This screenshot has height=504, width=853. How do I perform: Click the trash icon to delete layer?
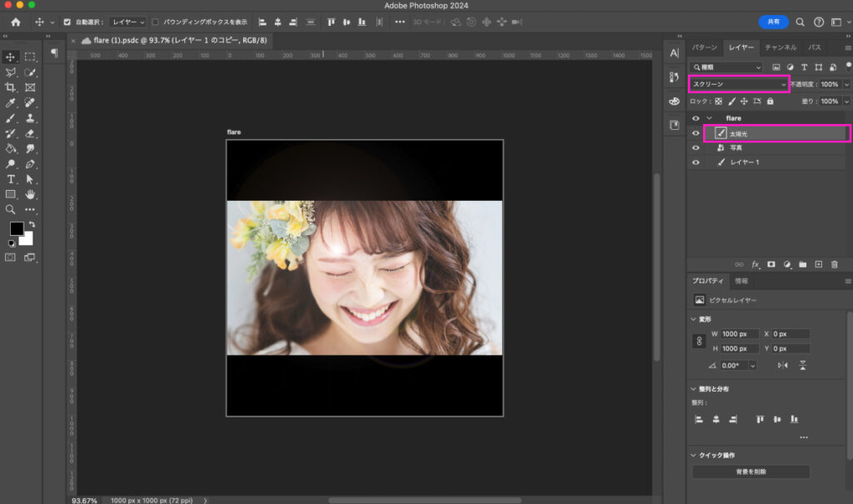click(x=835, y=264)
